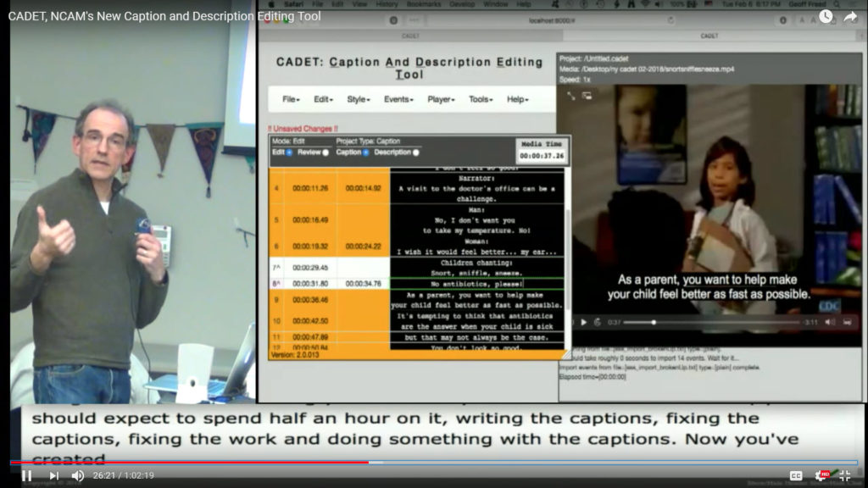This screenshot has height=488, width=868.
Task: Select caption 'but that may not always be the case'
Action: 476,337
